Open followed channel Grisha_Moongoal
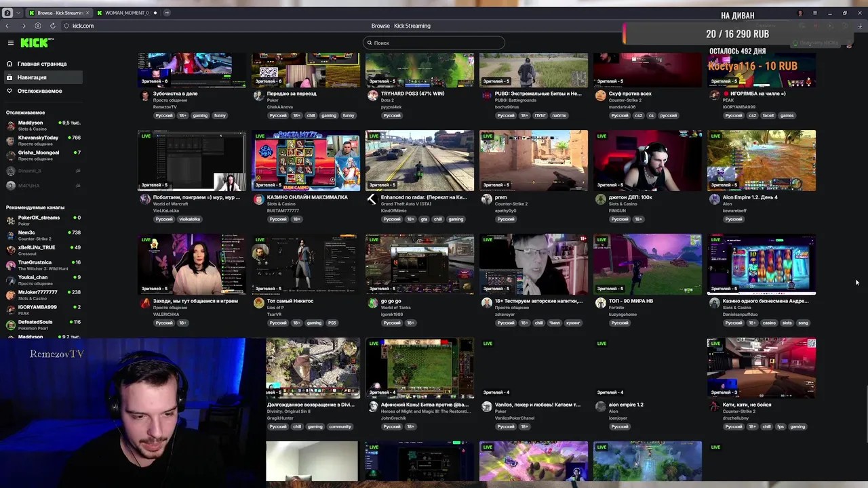 coord(43,155)
